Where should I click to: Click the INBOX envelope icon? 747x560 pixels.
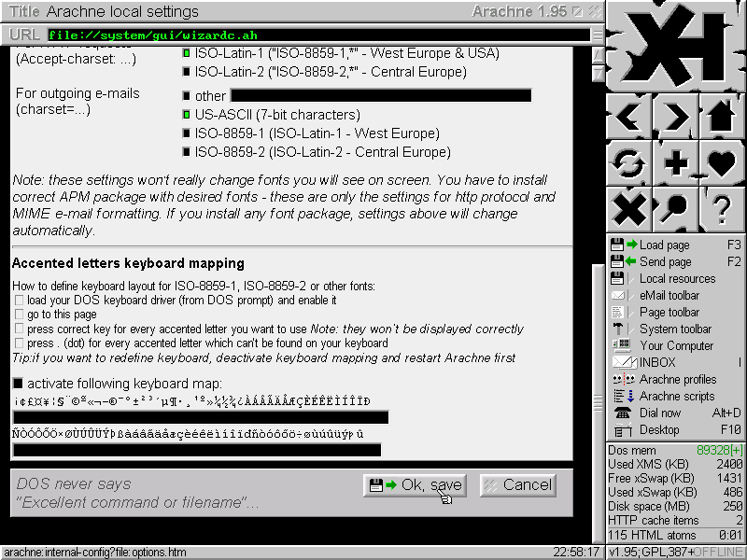pos(624,362)
